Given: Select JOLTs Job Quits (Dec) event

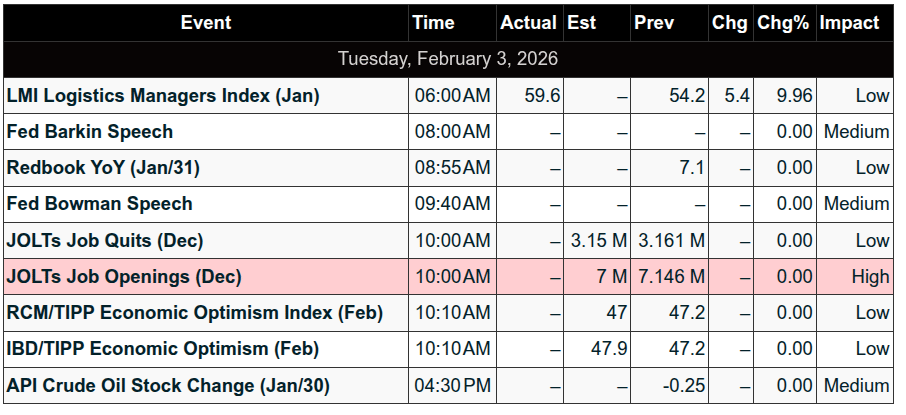Looking at the screenshot, I should pos(105,240).
